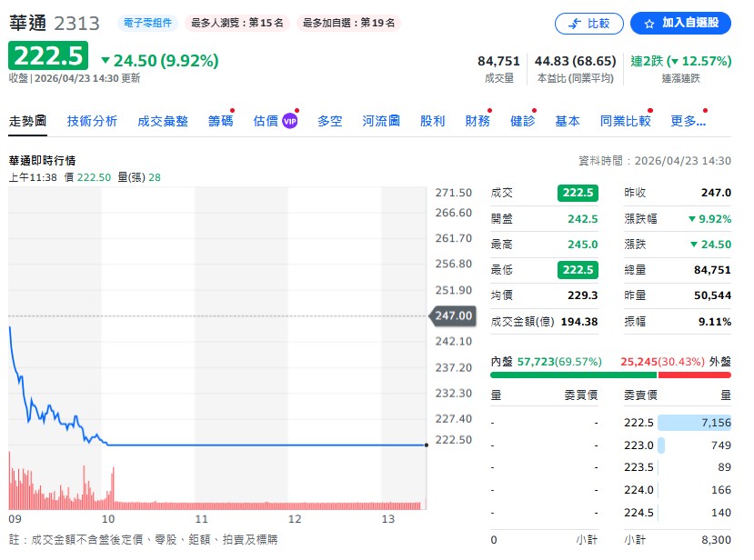This screenshot has height=560, width=754.
Task: Click the green down arrow beside 24.50
Action: click(x=106, y=61)
